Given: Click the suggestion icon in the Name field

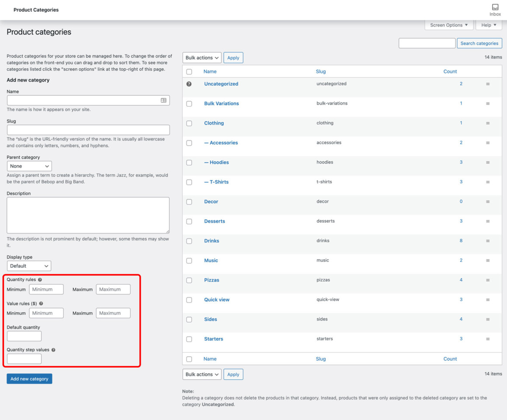Looking at the screenshot, I should [164, 100].
